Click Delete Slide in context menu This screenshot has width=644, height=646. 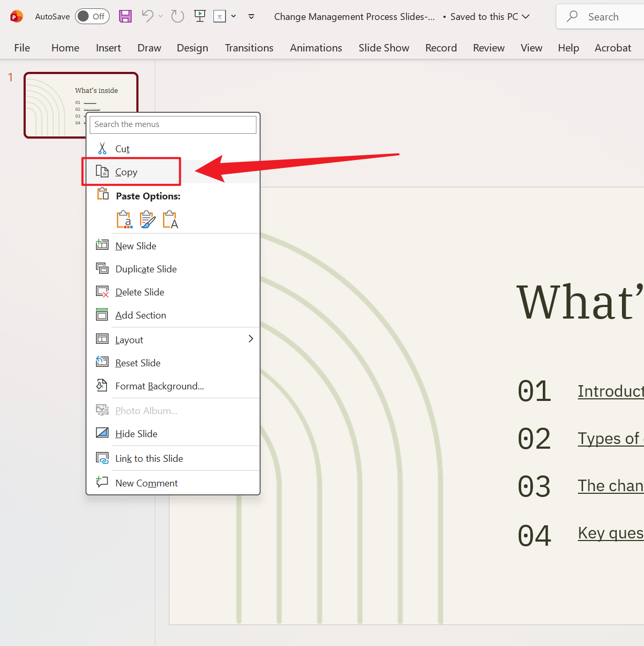[139, 292]
